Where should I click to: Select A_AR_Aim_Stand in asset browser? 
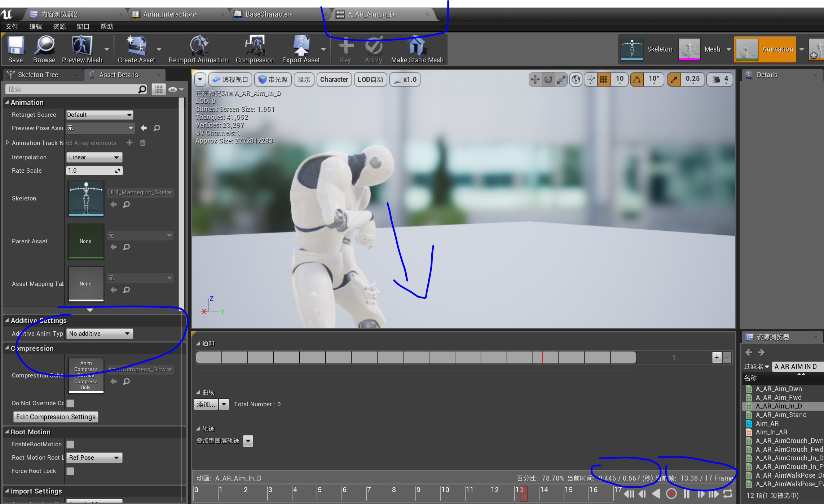(x=781, y=415)
